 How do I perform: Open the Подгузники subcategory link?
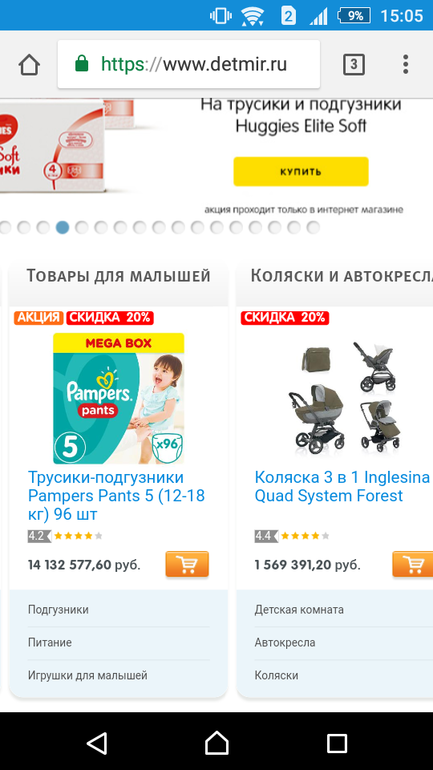[x=58, y=610]
